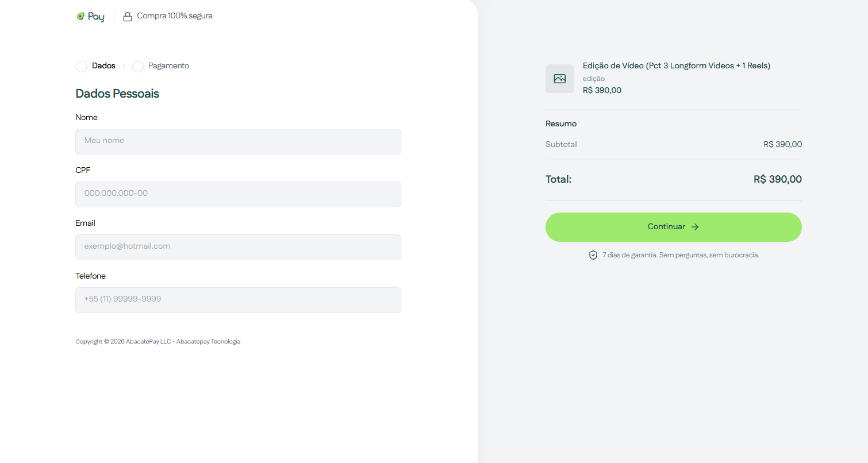Go to the Pagamento step label
Image resolution: width=868 pixels, height=463 pixels.
coord(168,66)
